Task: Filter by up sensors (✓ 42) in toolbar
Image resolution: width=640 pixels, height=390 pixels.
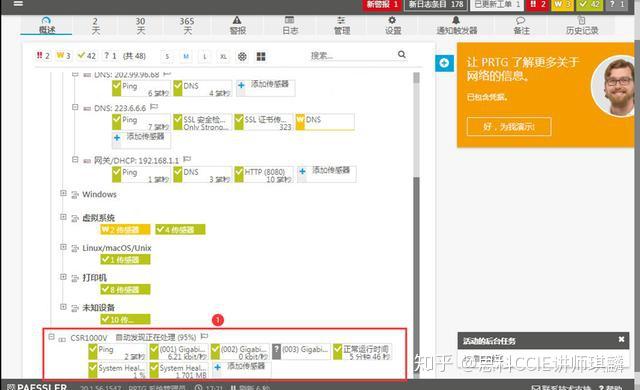Action: (x=87, y=55)
